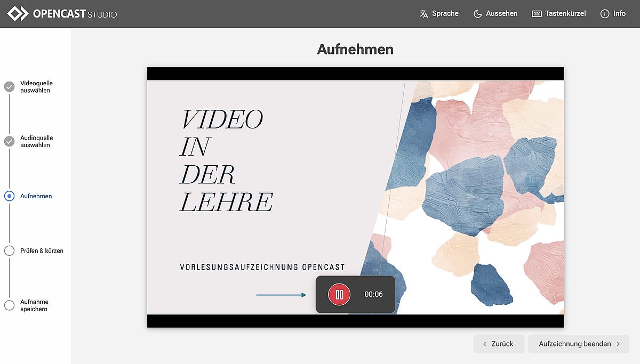Screen dimensions: 640x364
Task: Select the Audioquelle auswählen step label
Action: [37, 141]
